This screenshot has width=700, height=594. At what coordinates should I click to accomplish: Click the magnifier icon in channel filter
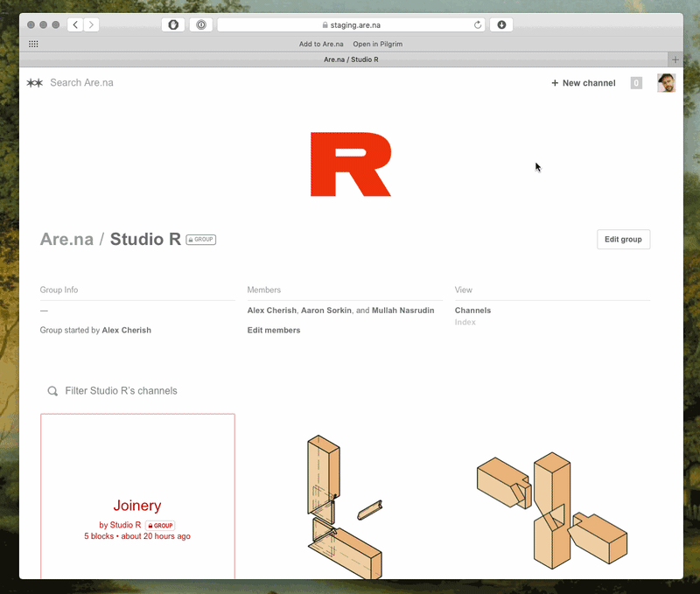pyautogui.click(x=52, y=391)
